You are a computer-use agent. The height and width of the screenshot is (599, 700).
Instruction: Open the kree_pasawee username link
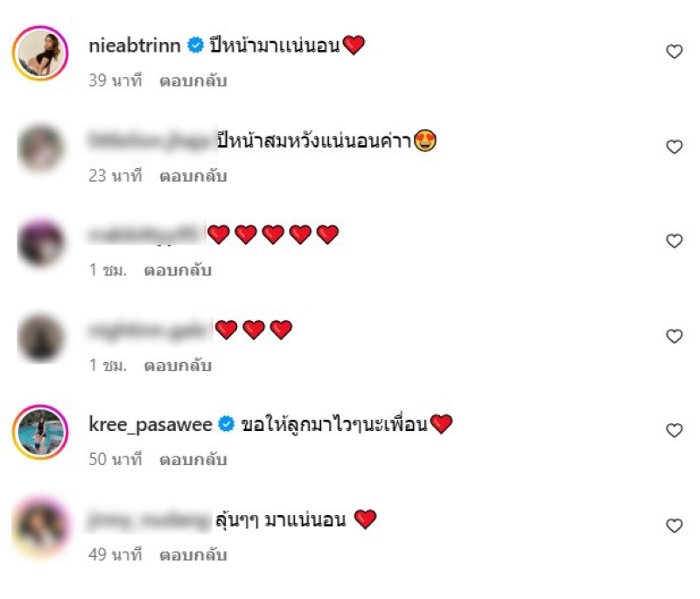[150, 424]
